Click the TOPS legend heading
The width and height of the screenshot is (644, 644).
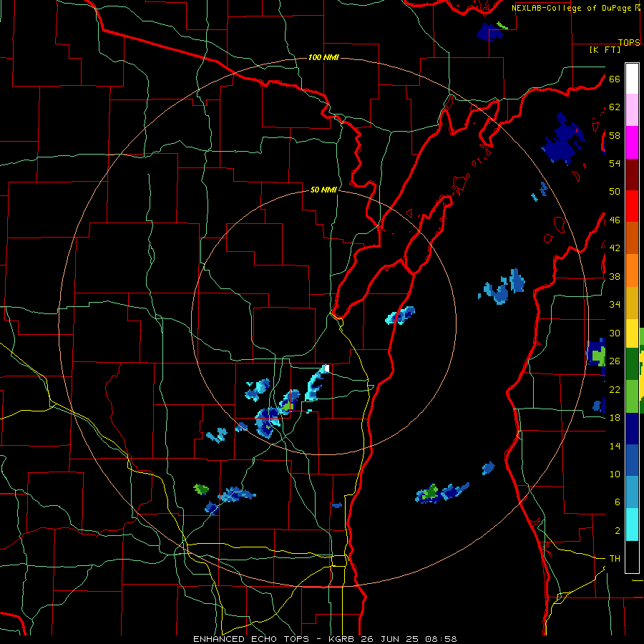(x=629, y=42)
